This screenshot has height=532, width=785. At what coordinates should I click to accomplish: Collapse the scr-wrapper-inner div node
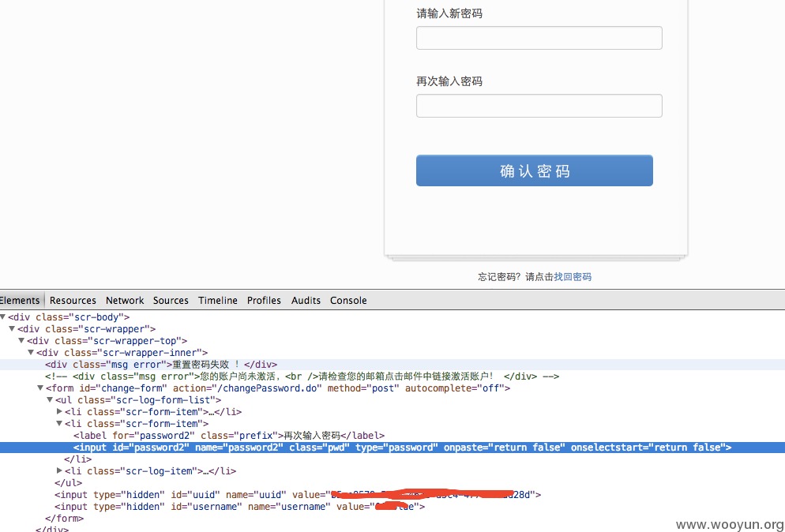pos(31,352)
